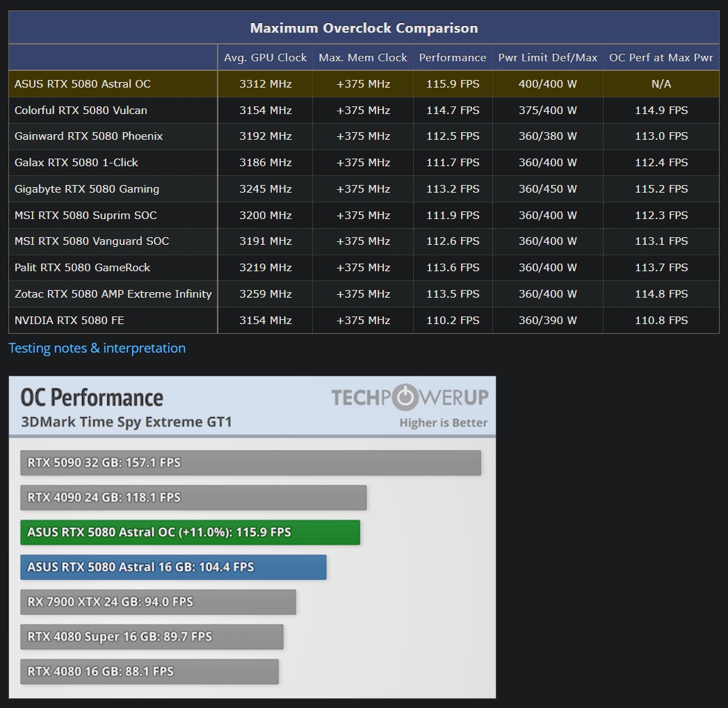Click the 'Pwr Limit Def/Max' column header
This screenshot has width=728, height=708.
(x=547, y=57)
